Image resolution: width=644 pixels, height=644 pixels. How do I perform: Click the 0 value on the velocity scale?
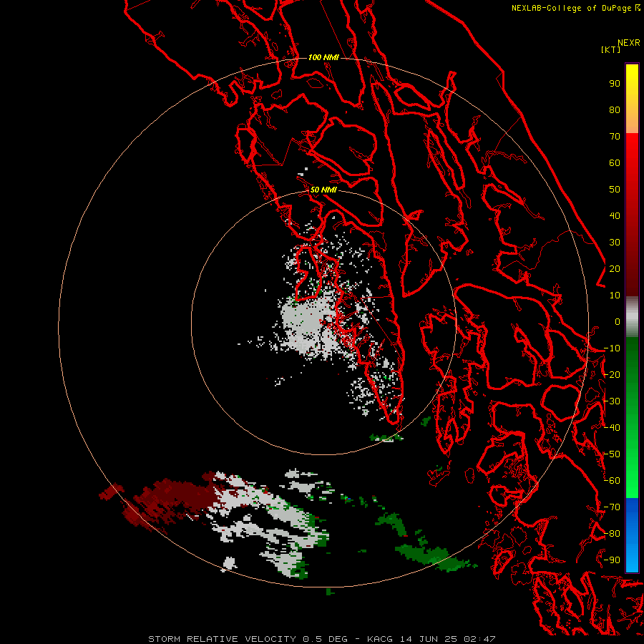pyautogui.click(x=618, y=322)
